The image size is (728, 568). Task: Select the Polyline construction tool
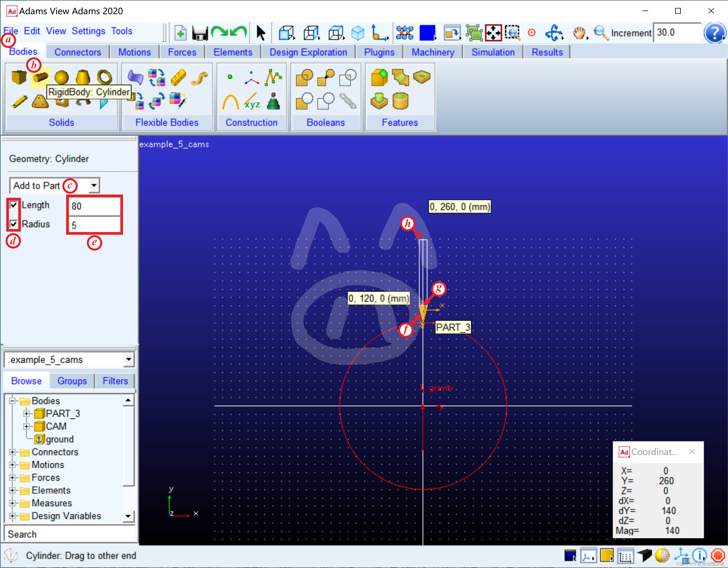click(x=273, y=77)
